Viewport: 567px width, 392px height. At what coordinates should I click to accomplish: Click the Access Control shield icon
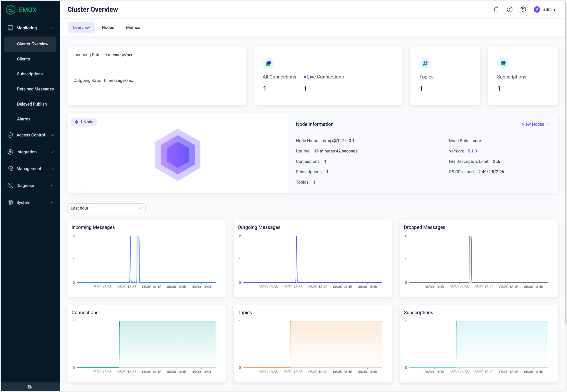[10, 135]
